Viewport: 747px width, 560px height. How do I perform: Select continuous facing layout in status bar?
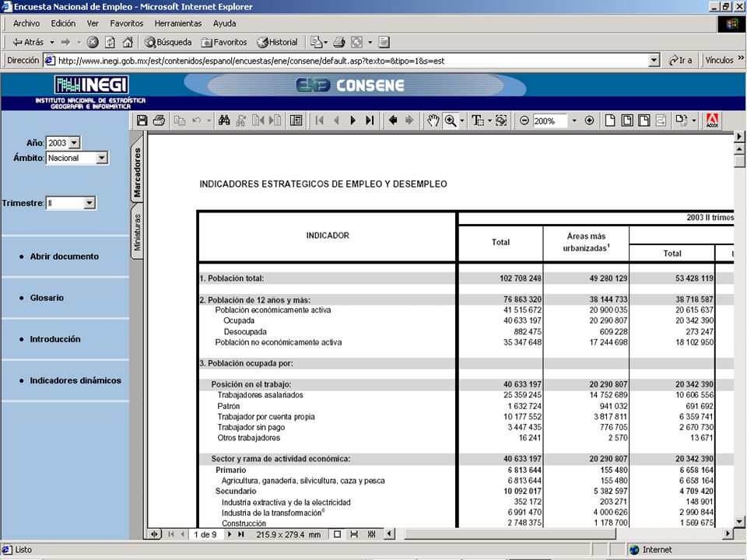point(372,534)
